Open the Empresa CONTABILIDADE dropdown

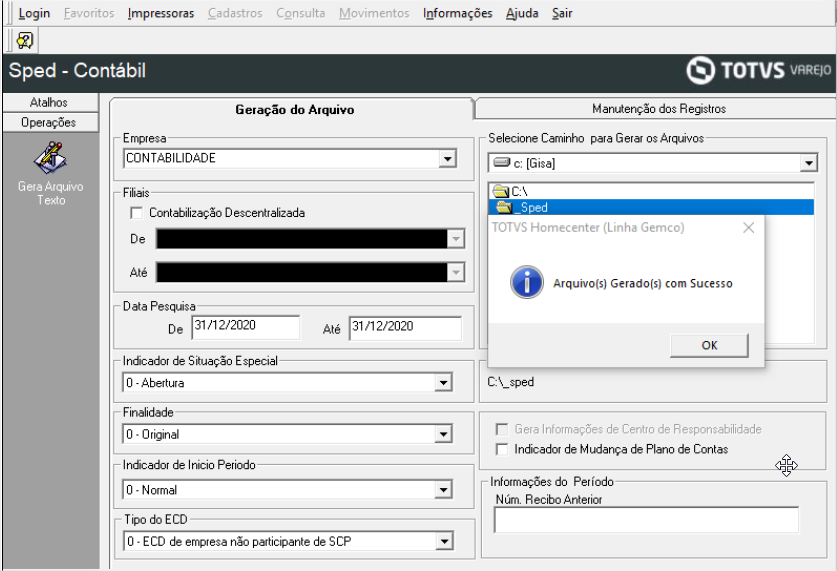[x=447, y=158]
